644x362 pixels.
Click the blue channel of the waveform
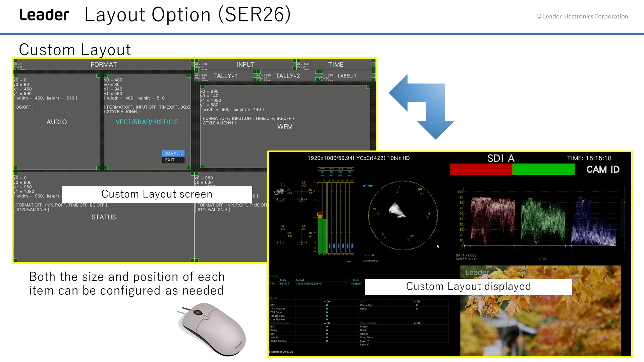(594, 221)
